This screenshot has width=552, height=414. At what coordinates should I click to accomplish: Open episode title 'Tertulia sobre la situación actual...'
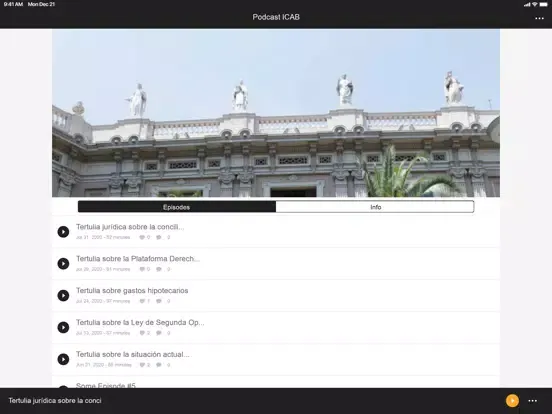coord(133,355)
